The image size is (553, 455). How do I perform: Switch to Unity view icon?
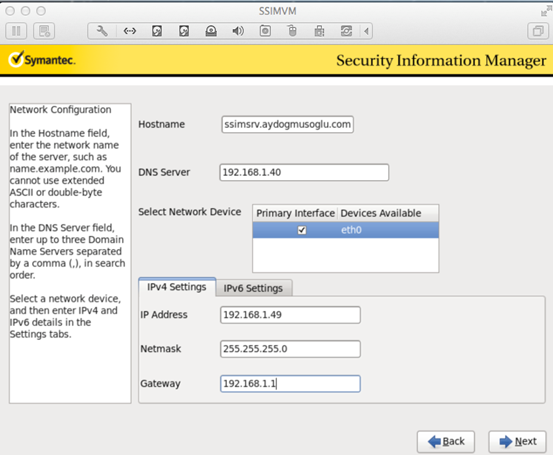click(538, 31)
